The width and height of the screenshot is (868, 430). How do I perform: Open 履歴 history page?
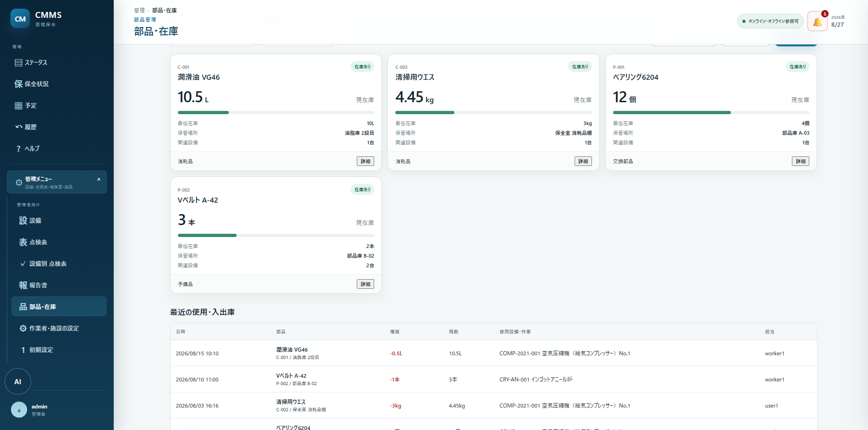click(57, 127)
